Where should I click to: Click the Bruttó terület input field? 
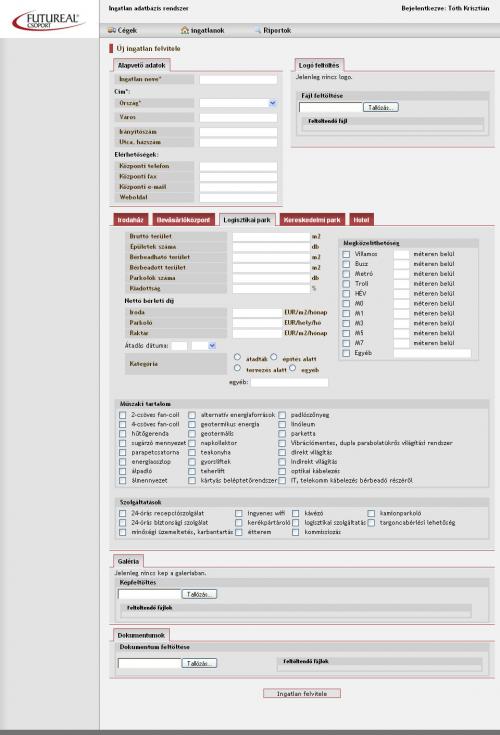pyautogui.click(x=271, y=237)
